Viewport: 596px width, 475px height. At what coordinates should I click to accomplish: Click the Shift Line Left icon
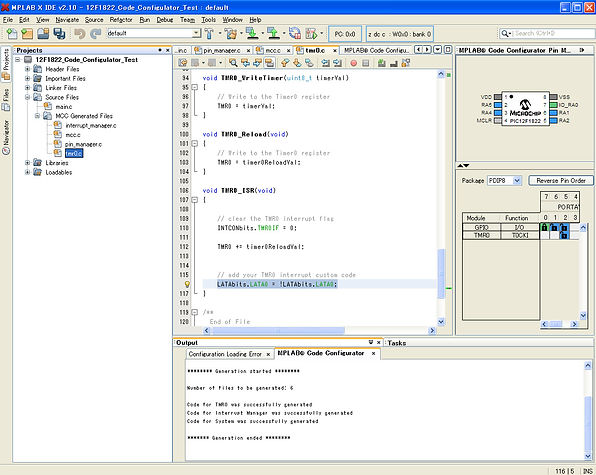coord(325,63)
